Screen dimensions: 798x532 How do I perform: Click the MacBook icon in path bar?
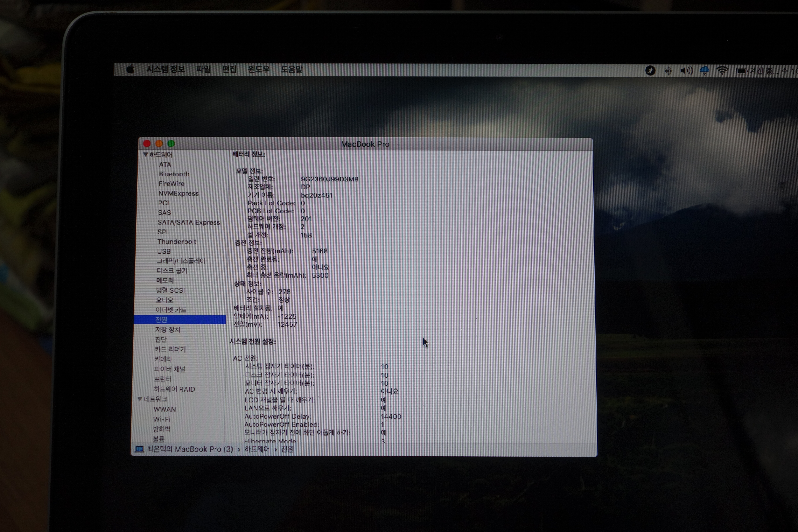(x=139, y=449)
